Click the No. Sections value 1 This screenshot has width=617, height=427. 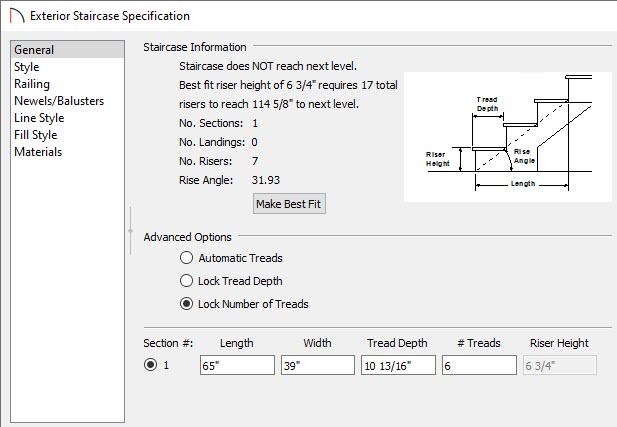[255, 123]
